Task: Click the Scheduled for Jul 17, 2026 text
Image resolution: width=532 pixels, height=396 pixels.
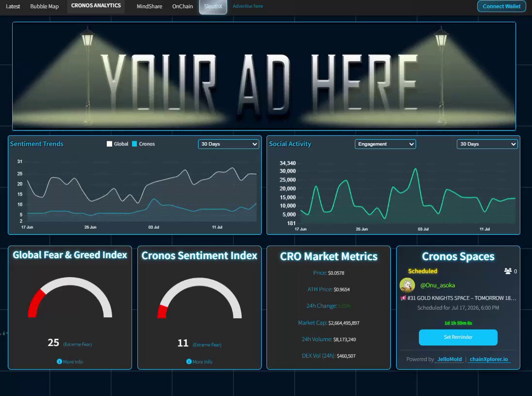Action: tap(458, 308)
